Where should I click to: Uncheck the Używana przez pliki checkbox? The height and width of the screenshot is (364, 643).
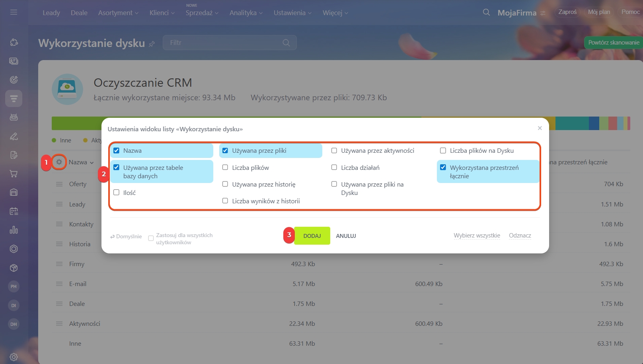click(x=225, y=151)
